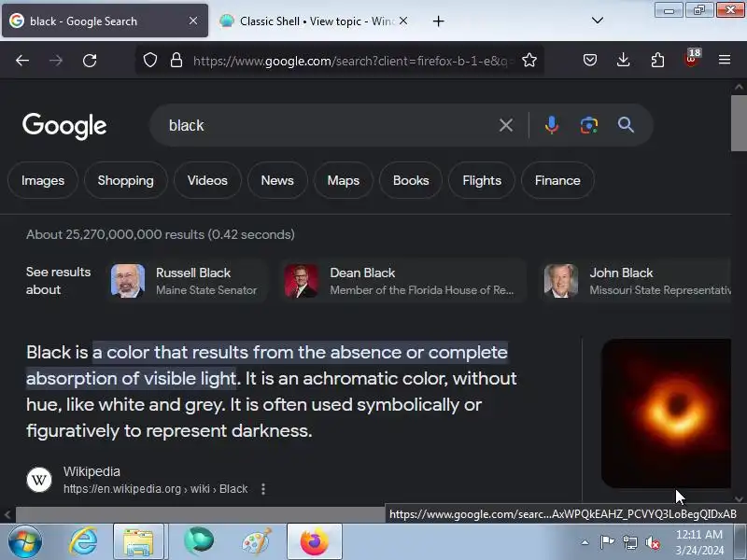
Task: Launch Internet Explorer from the taskbar
Action: point(83,542)
